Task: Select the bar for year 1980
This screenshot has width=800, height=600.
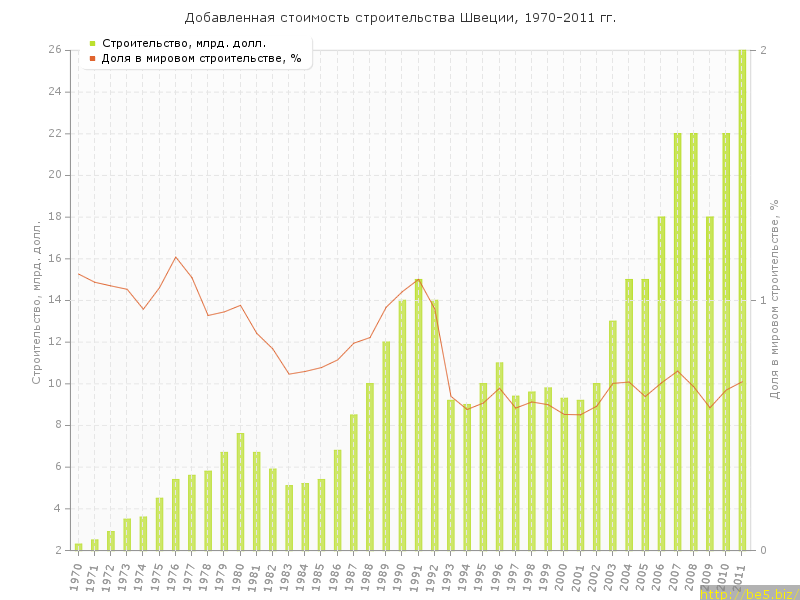Action: coord(240,491)
